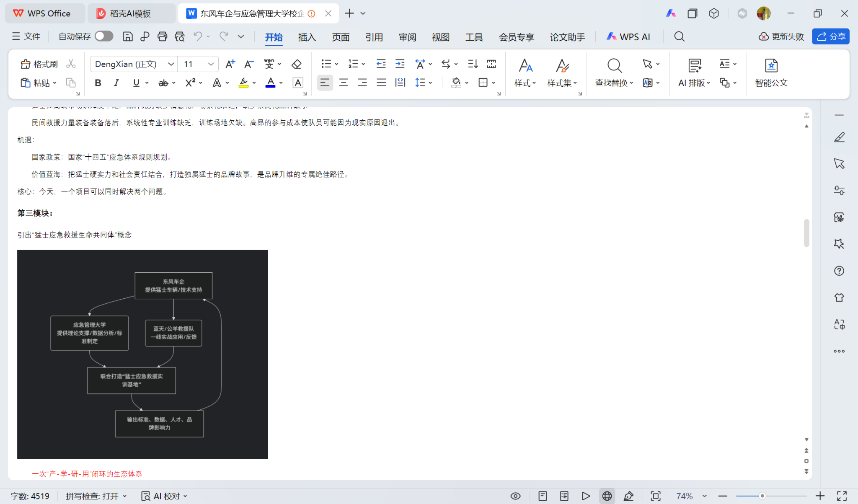Viewport: 858px width, 504px height.
Task: Select align right paragraph button
Action: pos(362,83)
